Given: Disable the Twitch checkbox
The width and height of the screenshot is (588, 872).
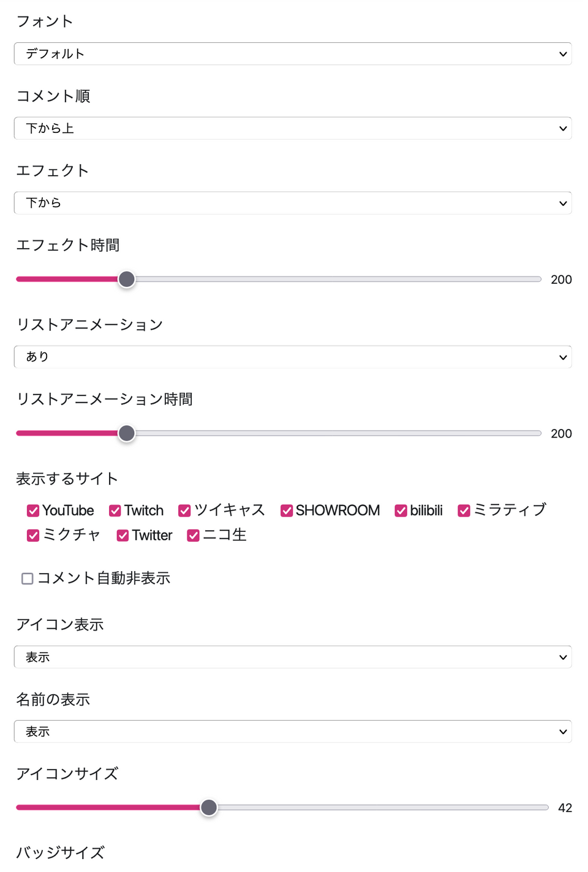Looking at the screenshot, I should pyautogui.click(x=115, y=510).
